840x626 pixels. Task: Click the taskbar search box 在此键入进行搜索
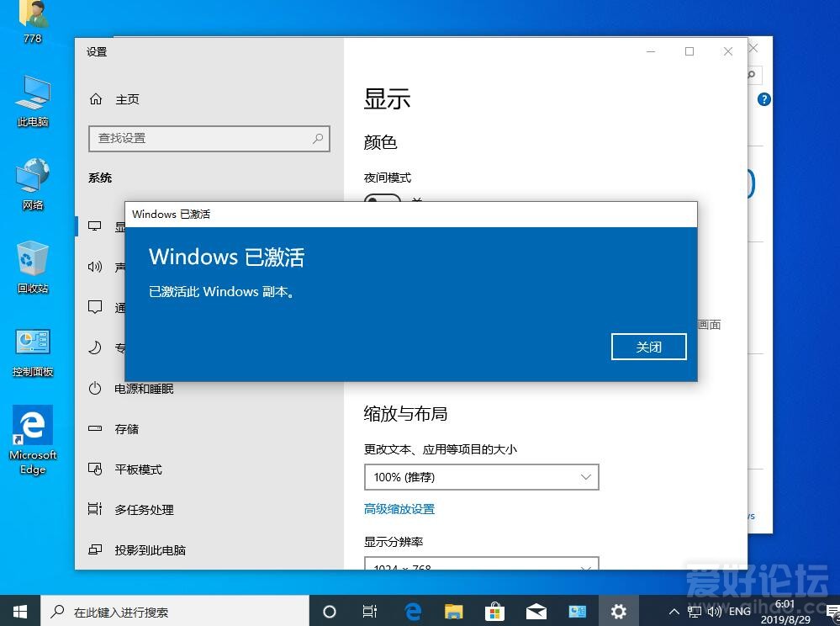click(x=175, y=611)
